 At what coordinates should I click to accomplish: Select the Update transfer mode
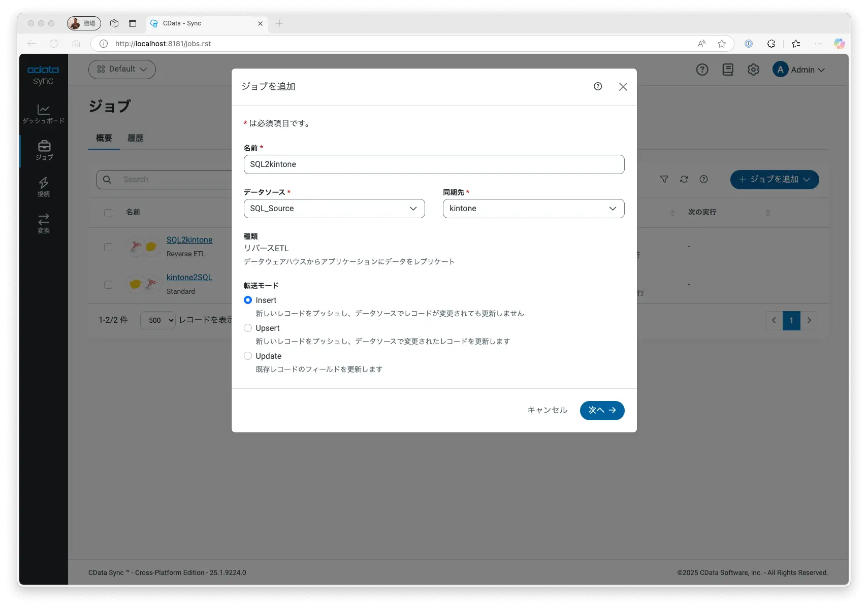(x=248, y=356)
